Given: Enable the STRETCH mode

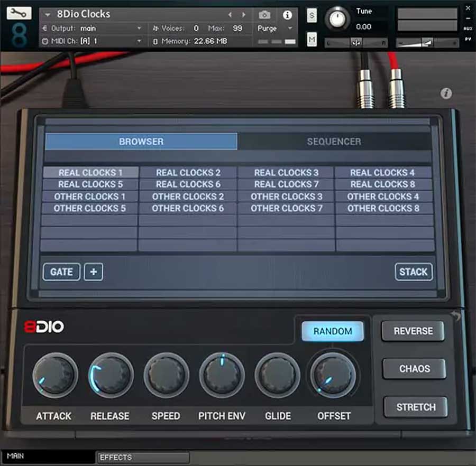Looking at the screenshot, I should point(416,407).
